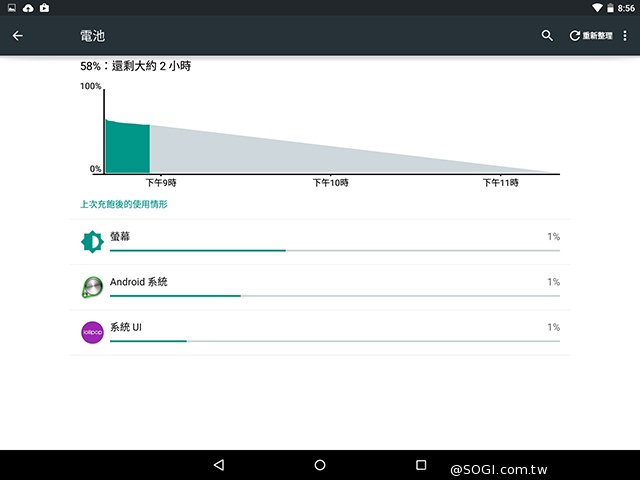640x480 pixels.
Task: Tap the image notification icon in status bar
Action: [x=12, y=8]
